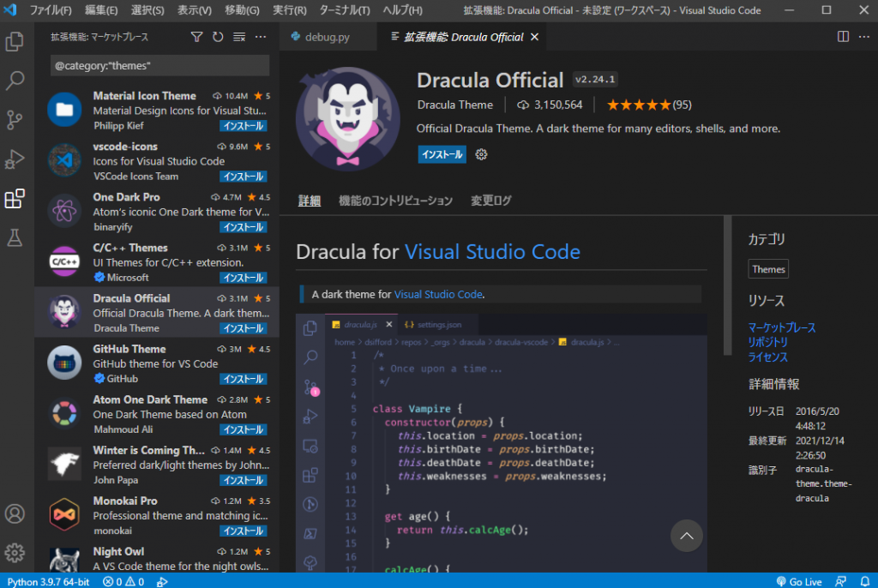Click the Dracula Theme publisher name
The image size is (878, 588).
click(x=454, y=105)
